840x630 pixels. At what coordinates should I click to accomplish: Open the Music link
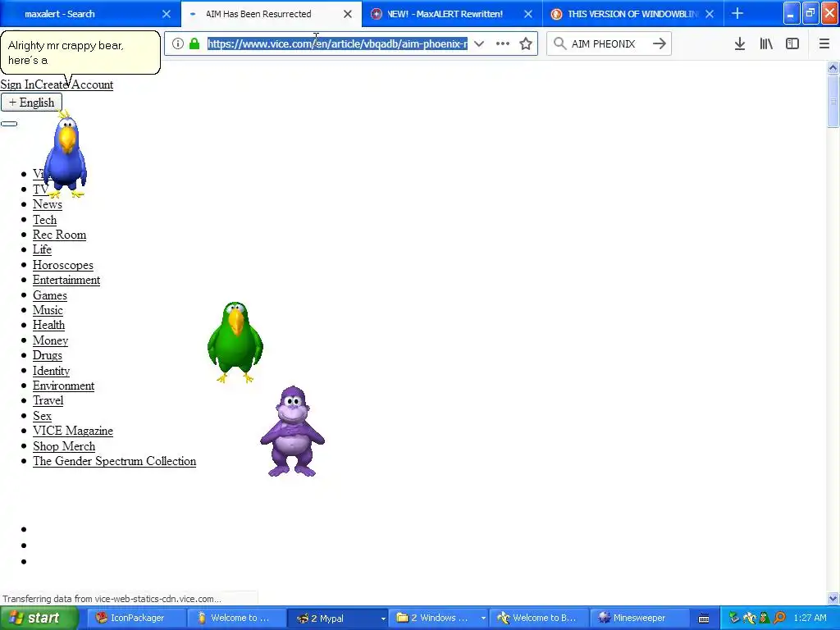click(x=48, y=310)
